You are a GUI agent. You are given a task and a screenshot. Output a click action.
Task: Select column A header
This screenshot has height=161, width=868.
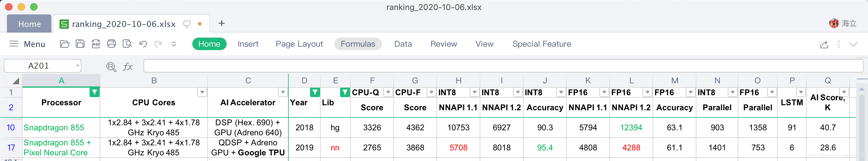coord(61,80)
